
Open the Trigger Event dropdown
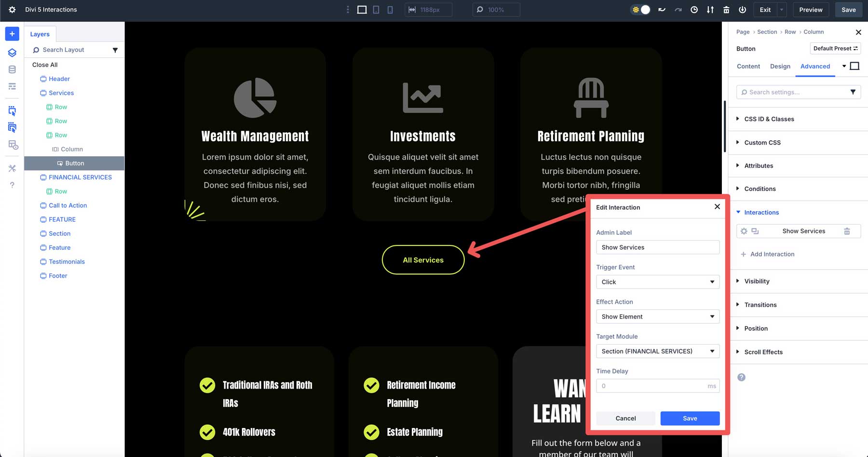(658, 282)
